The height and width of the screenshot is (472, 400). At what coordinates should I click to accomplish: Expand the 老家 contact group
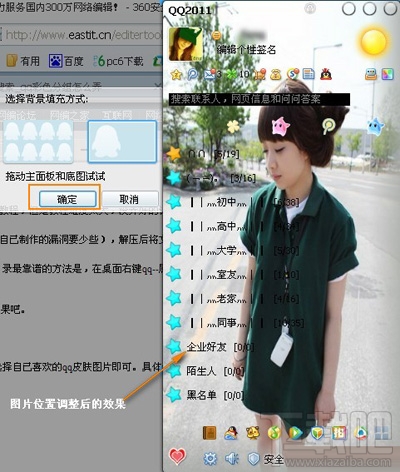click(x=236, y=298)
